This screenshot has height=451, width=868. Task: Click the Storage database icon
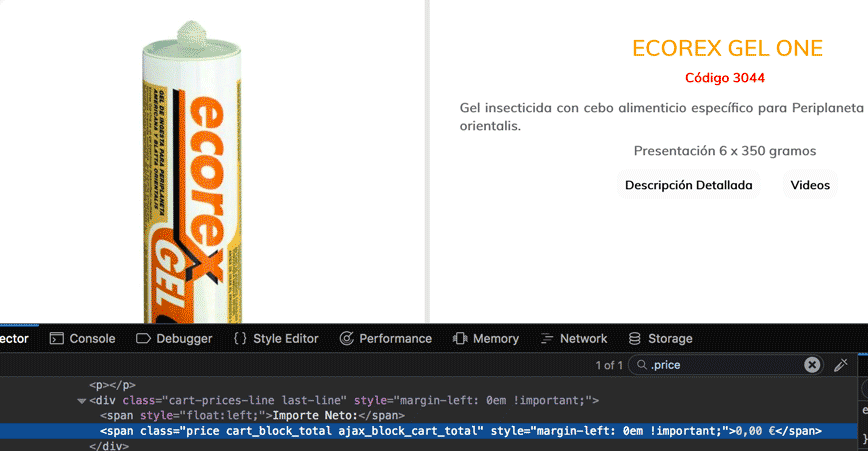tap(634, 338)
